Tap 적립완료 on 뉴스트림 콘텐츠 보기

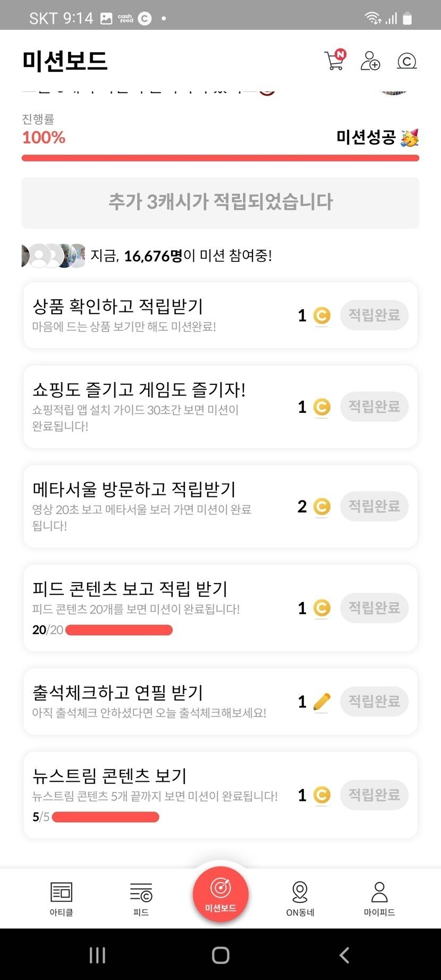click(374, 795)
